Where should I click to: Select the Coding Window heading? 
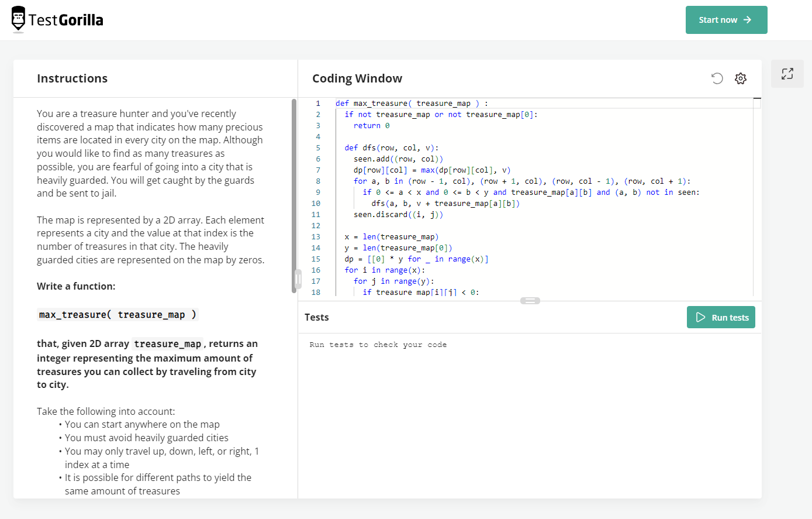(357, 78)
